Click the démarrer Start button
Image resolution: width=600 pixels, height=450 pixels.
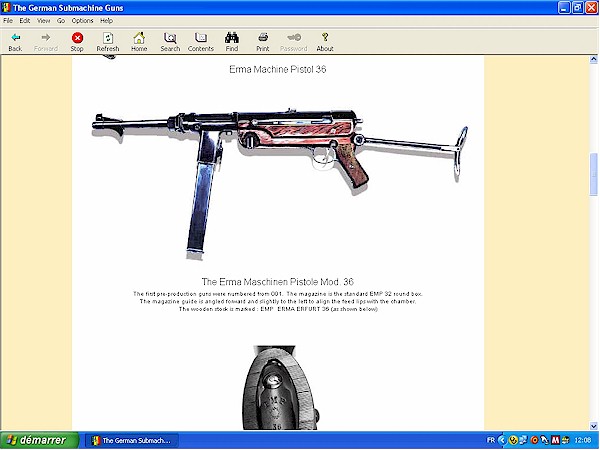click(x=39, y=440)
